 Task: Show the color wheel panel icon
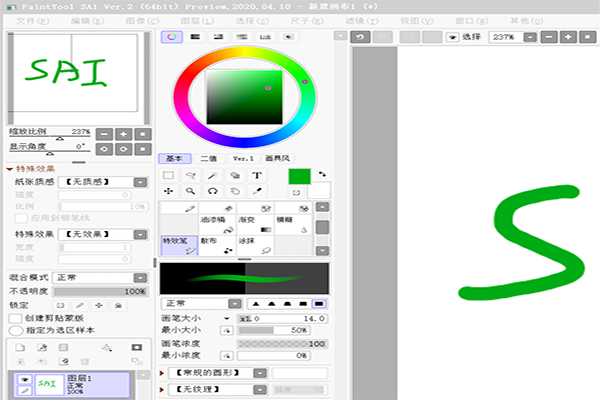tap(171, 37)
